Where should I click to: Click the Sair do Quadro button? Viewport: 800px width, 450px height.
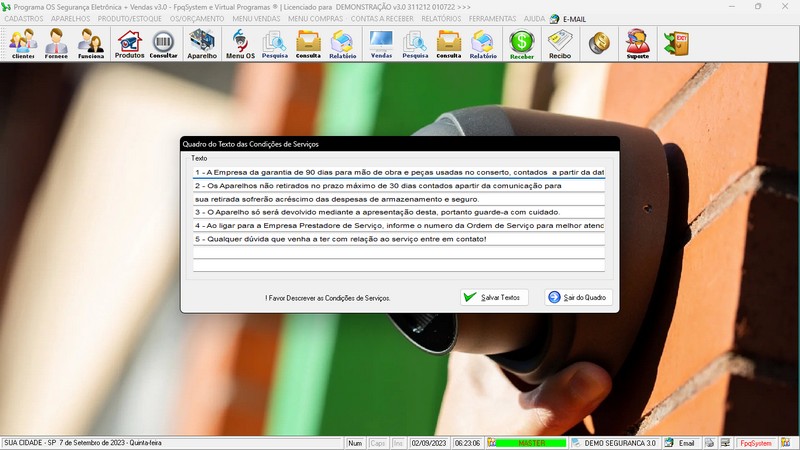578,297
